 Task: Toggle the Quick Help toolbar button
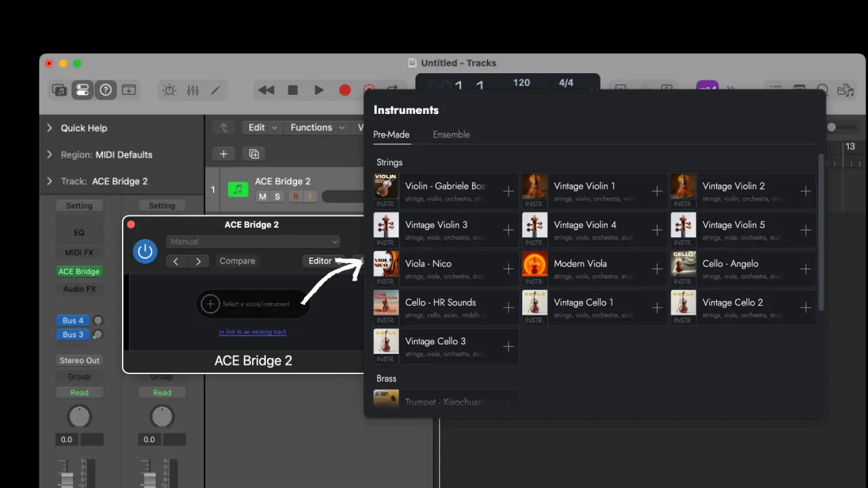[106, 90]
